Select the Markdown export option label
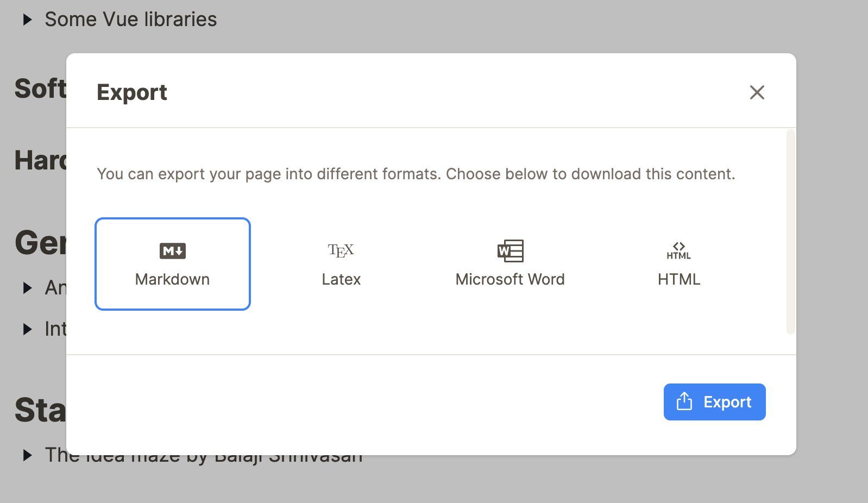The width and height of the screenshot is (868, 503). point(172,279)
